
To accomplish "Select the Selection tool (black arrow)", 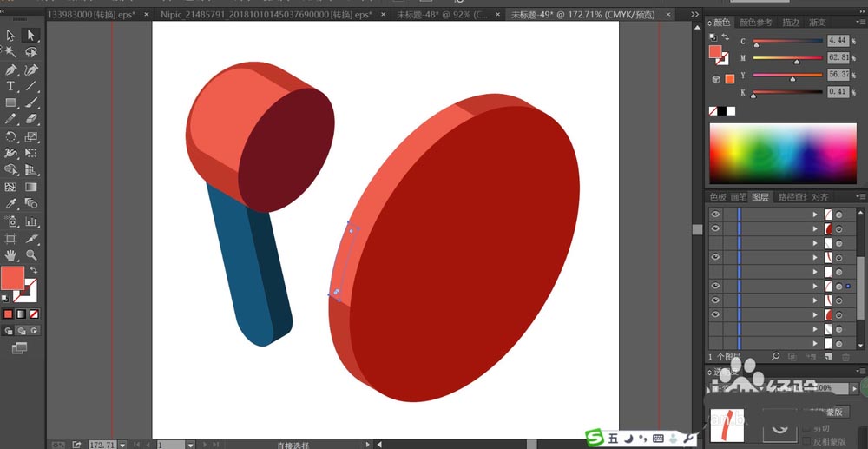I will pyautogui.click(x=10, y=36).
